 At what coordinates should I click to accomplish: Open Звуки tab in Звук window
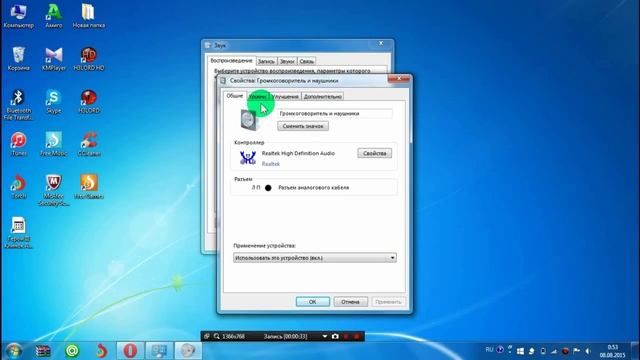pos(287,61)
